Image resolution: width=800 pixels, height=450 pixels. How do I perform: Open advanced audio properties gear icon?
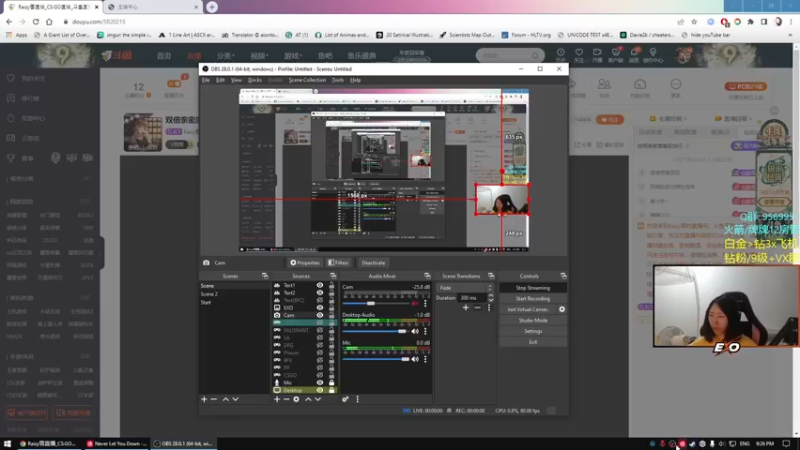click(x=345, y=399)
